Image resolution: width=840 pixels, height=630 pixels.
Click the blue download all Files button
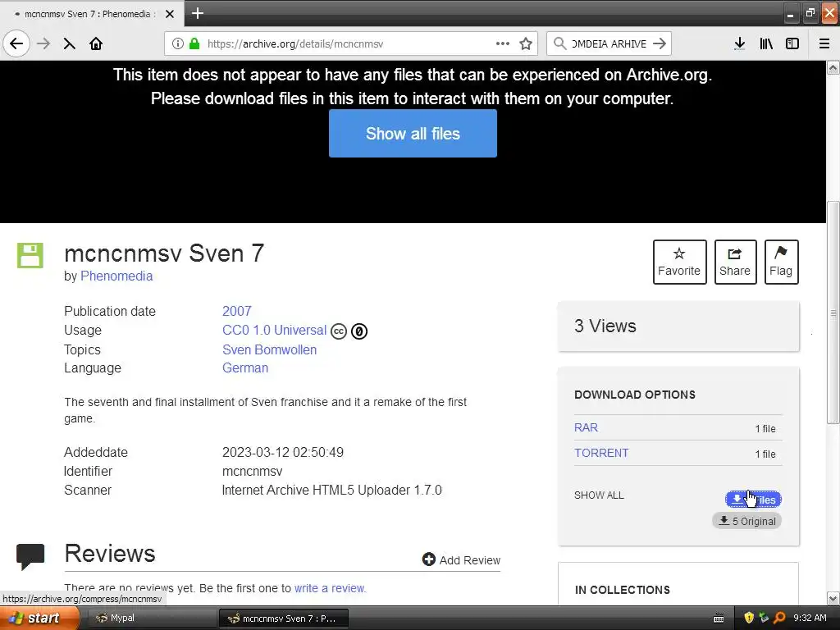point(753,500)
